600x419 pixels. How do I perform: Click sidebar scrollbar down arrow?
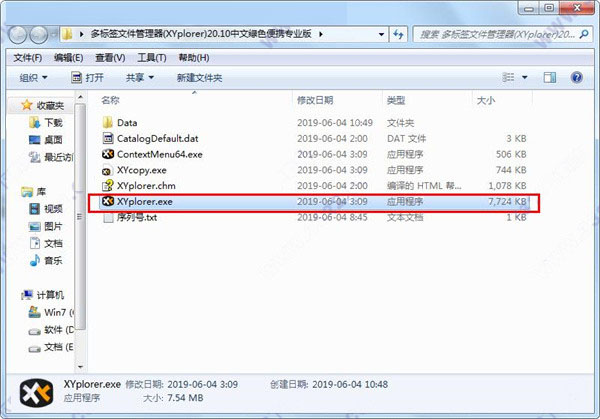click(x=80, y=367)
